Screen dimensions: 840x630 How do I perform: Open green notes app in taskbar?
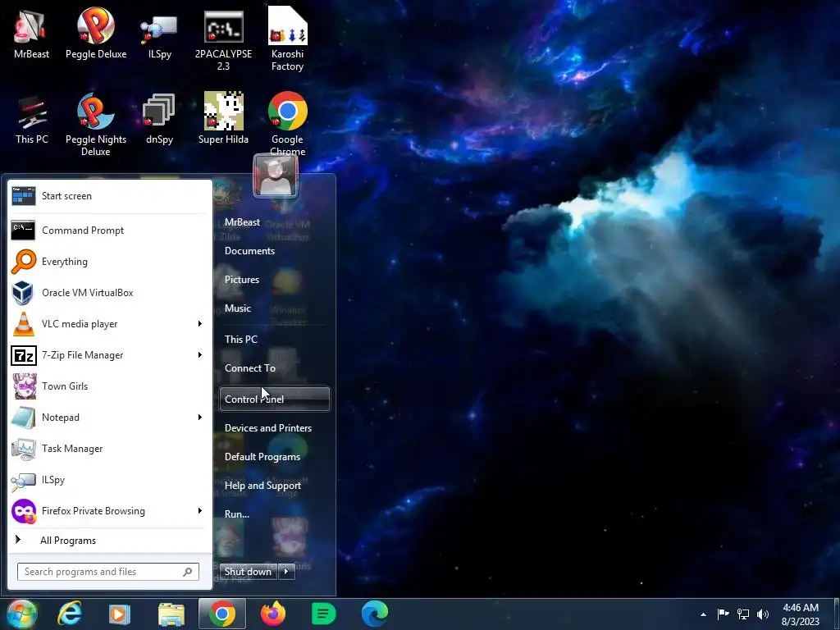(x=323, y=614)
